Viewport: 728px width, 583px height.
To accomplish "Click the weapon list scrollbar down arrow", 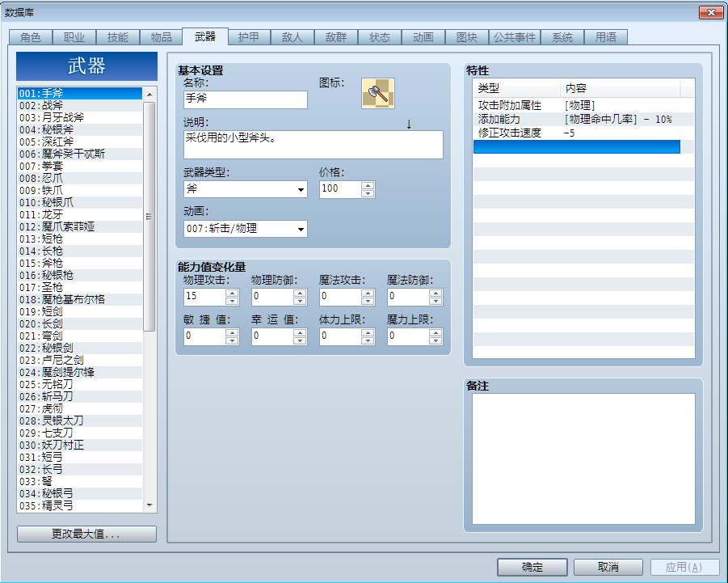I will point(149,505).
